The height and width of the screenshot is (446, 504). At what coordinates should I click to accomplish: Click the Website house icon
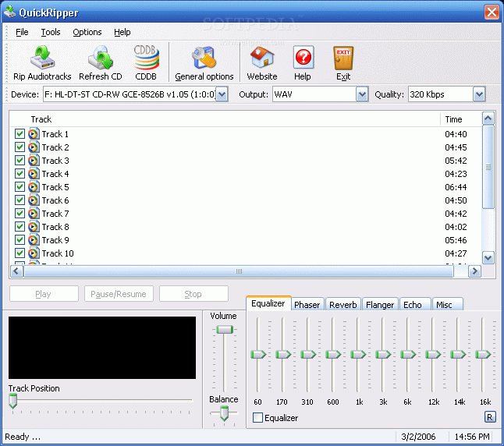[262, 57]
